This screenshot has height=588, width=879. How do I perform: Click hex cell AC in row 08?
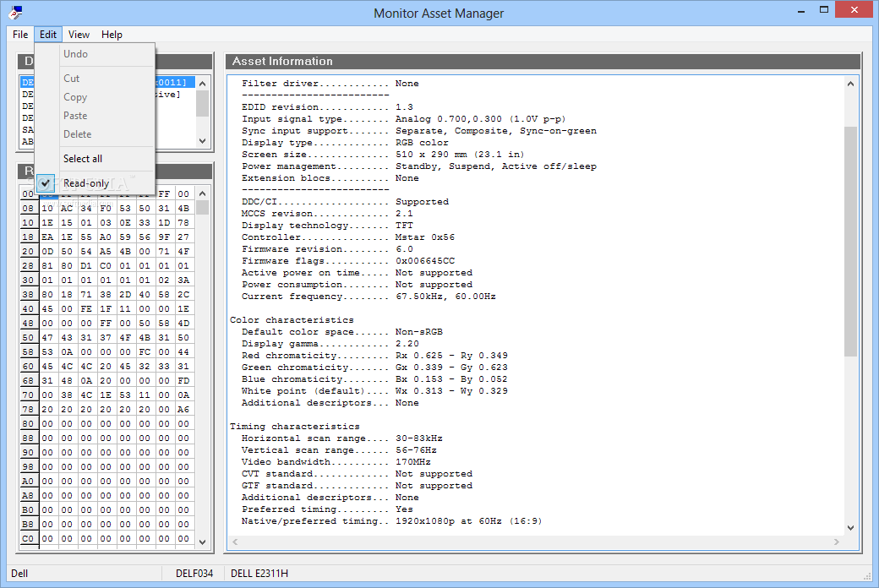[x=67, y=208]
